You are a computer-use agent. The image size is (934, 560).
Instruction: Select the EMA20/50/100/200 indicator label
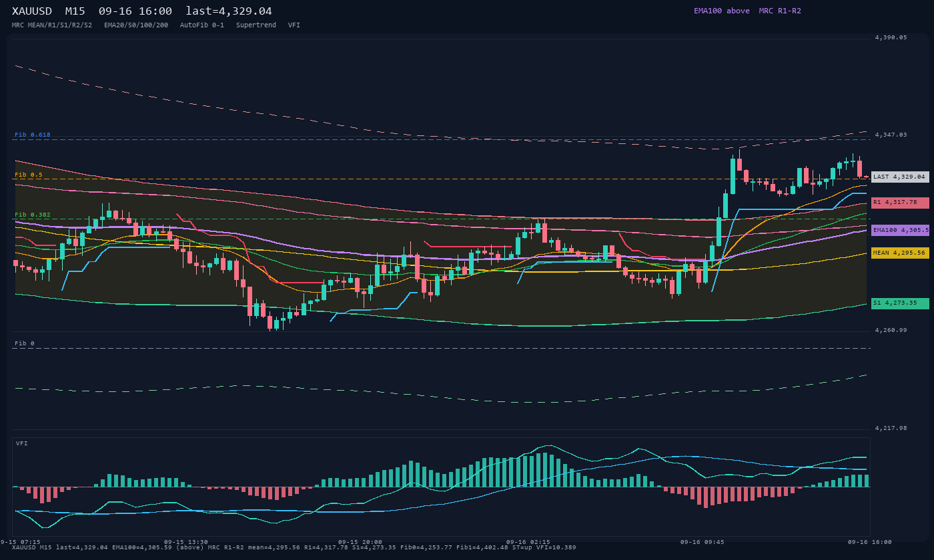[136, 25]
